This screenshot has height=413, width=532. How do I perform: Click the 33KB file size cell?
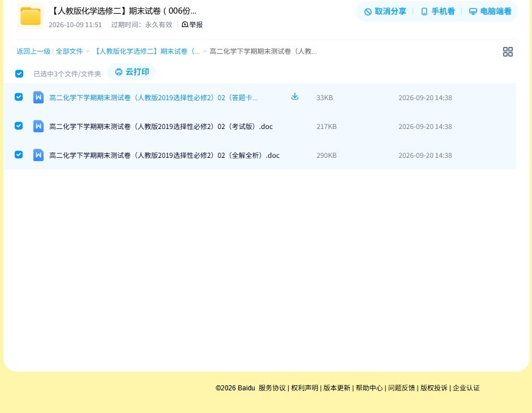point(325,98)
